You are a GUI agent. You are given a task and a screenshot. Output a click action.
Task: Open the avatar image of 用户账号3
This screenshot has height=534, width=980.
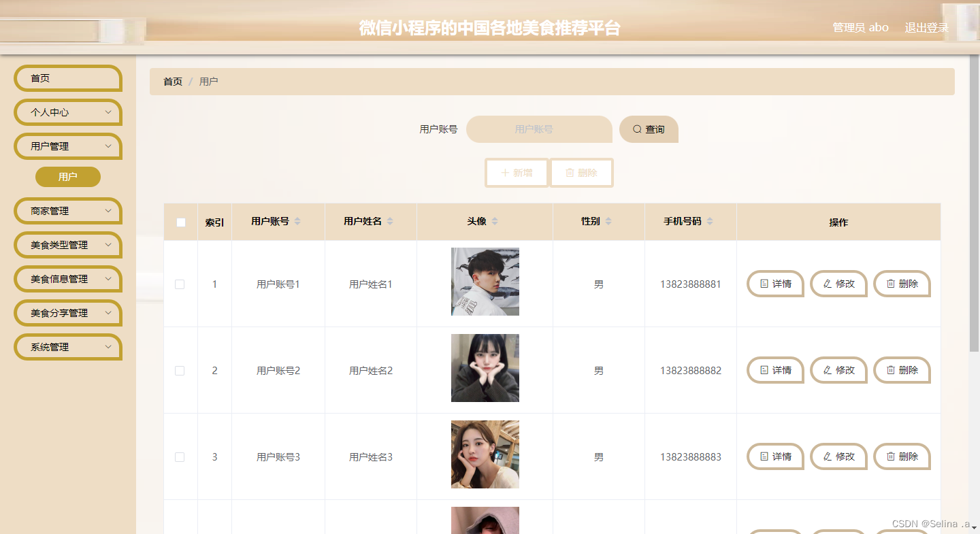tap(485, 454)
